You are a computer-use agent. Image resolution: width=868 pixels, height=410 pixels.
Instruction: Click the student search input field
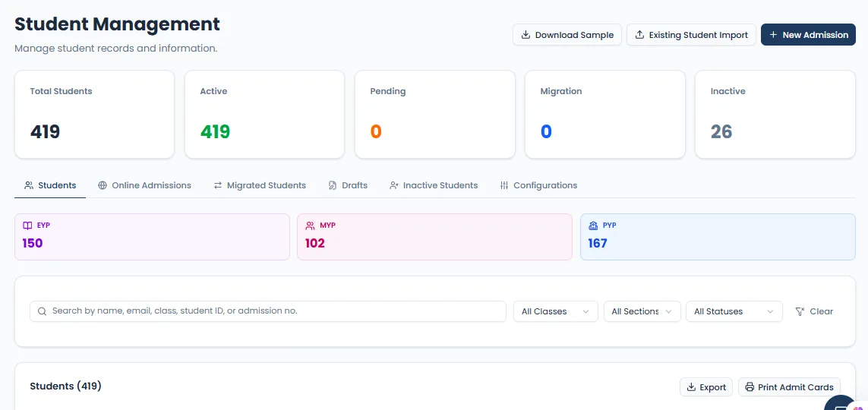[x=268, y=311]
